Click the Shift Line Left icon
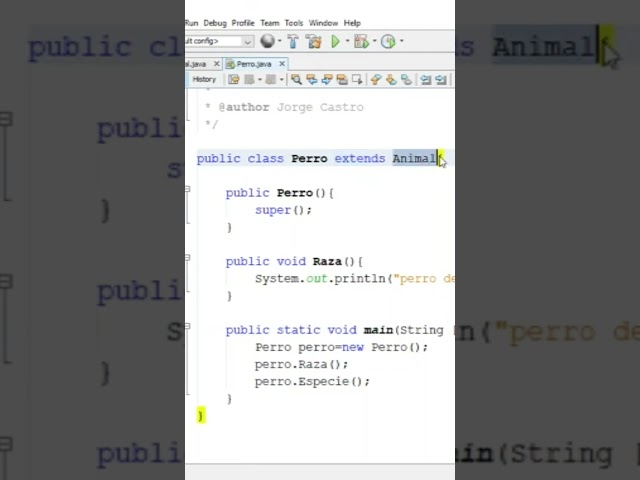Image resolution: width=640 pixels, height=480 pixels. point(425,80)
